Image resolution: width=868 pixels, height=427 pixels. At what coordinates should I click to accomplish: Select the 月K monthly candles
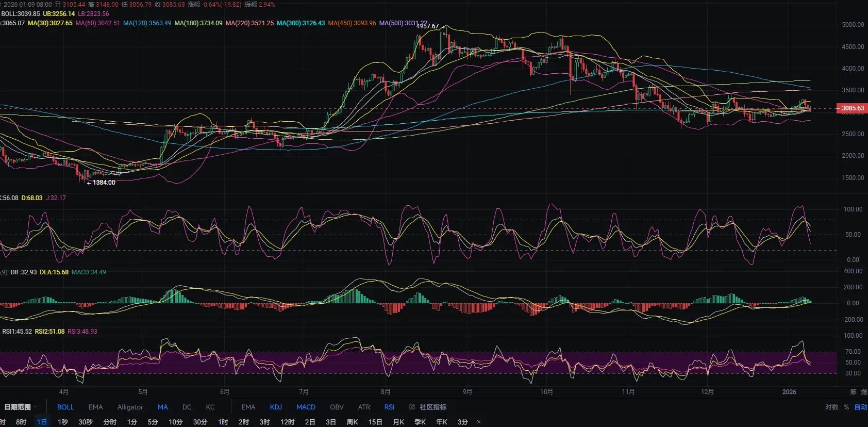tap(399, 422)
